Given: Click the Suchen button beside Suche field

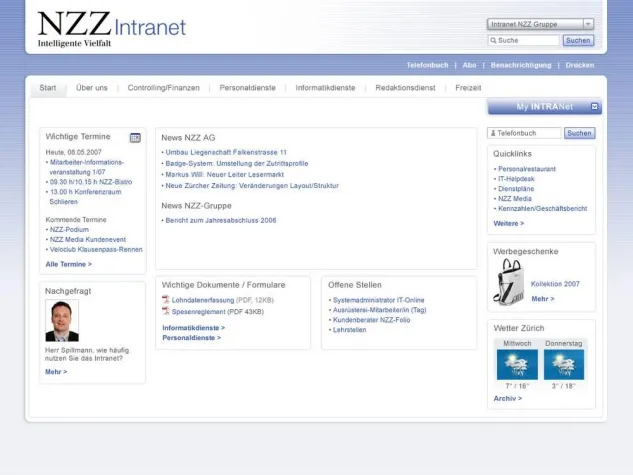Looking at the screenshot, I should tap(578, 40).
